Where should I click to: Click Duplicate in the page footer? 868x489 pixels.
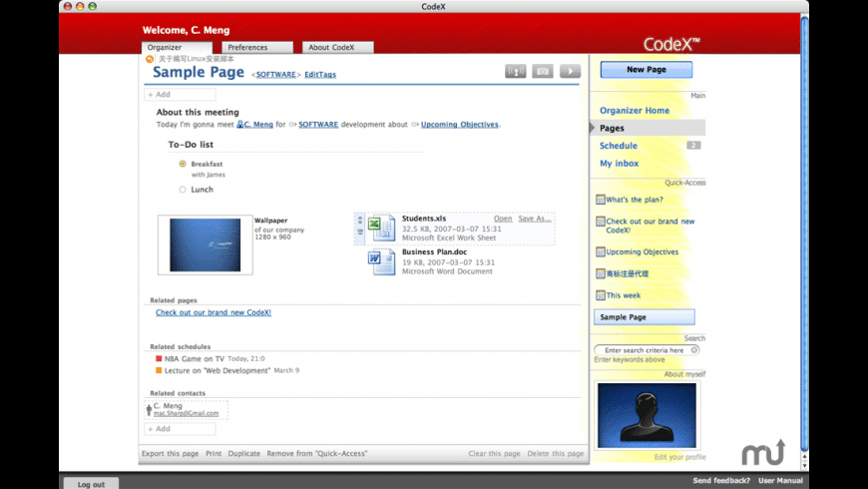point(244,453)
